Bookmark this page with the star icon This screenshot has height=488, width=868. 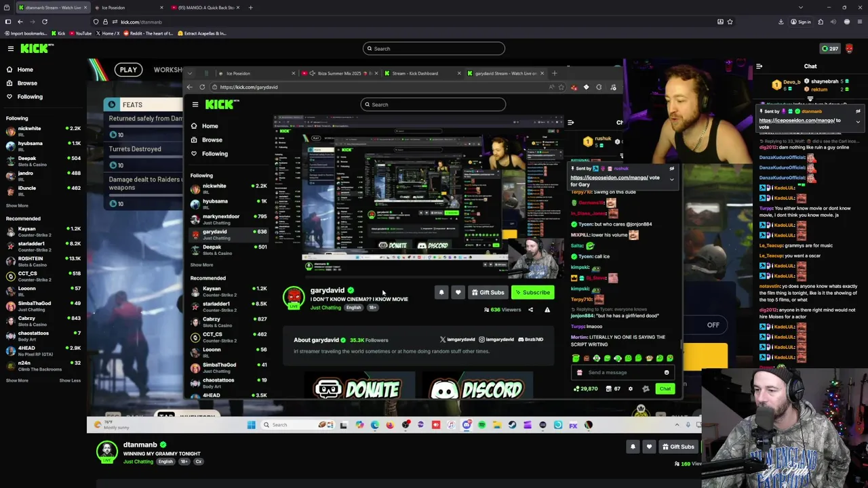730,22
